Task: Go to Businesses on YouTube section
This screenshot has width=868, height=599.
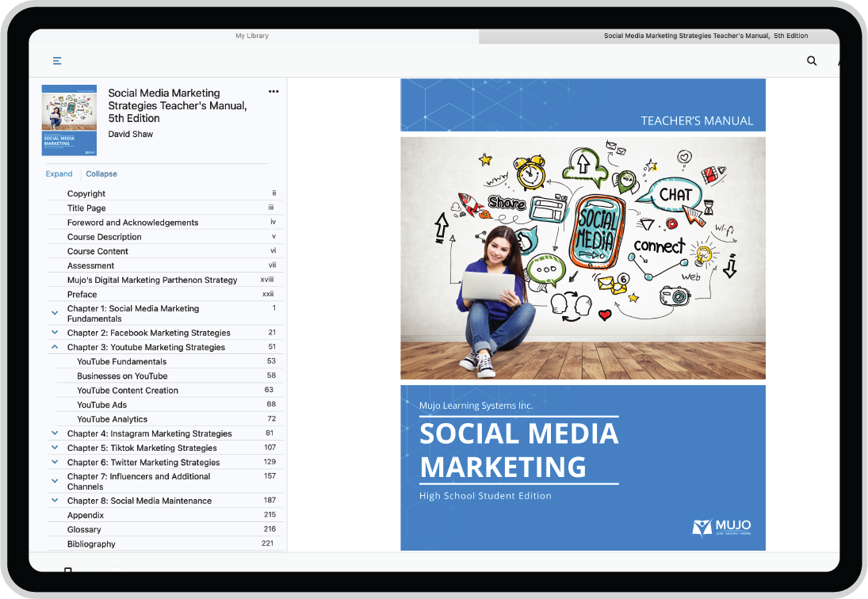Action: point(170,376)
